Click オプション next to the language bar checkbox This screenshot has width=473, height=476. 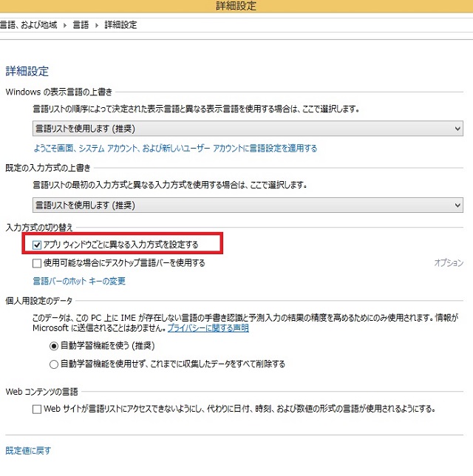pyautogui.click(x=448, y=263)
